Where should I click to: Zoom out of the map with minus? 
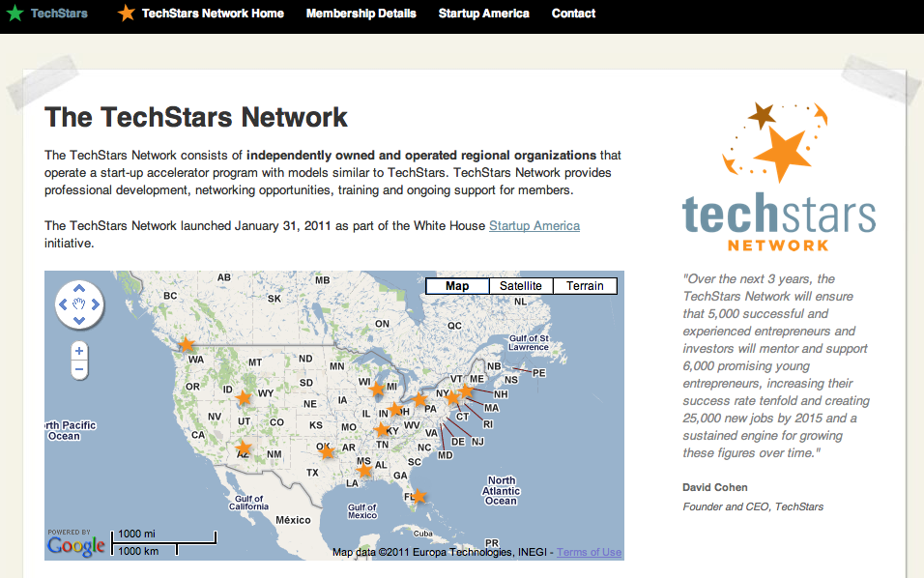[79, 369]
